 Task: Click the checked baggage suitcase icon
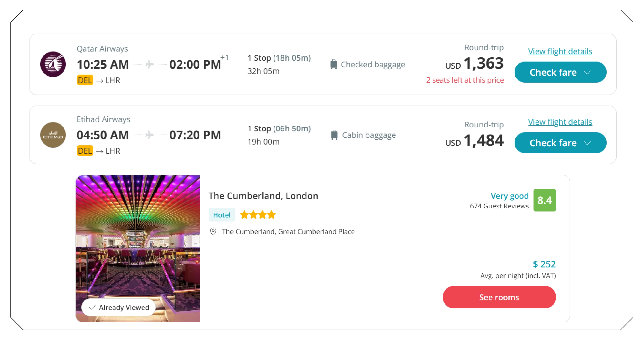[334, 64]
